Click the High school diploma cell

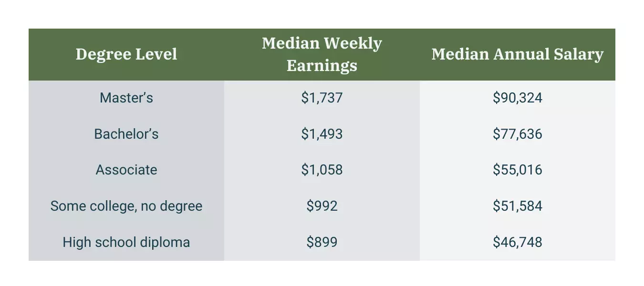[x=126, y=242]
